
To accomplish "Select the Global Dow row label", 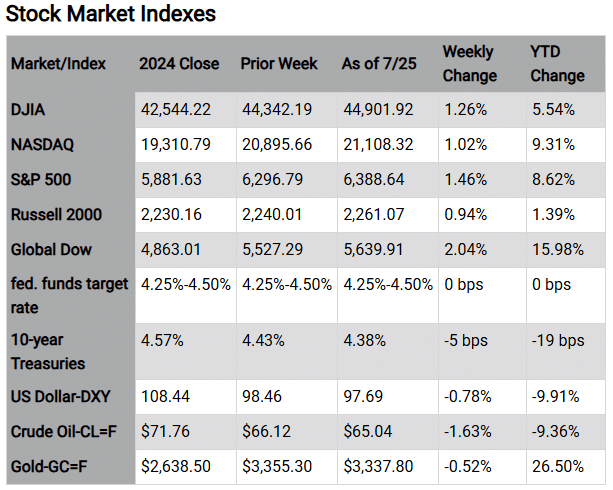I will click(x=51, y=249).
